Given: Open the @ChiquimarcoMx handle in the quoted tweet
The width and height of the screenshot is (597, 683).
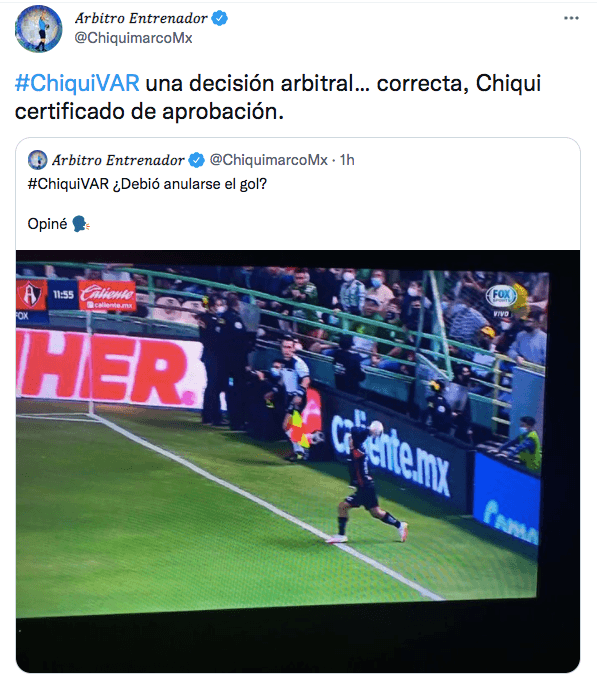Looking at the screenshot, I should click(x=269, y=160).
